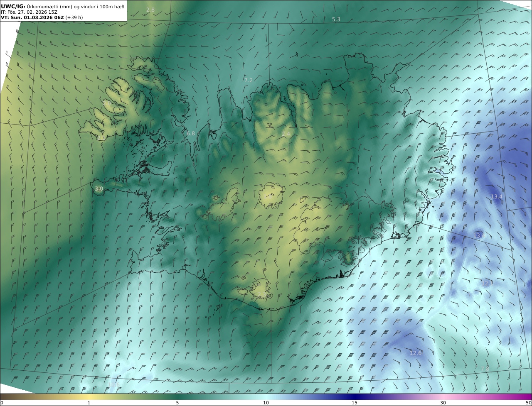
Task: Click the map value label 2.4
Action: coord(286,134)
